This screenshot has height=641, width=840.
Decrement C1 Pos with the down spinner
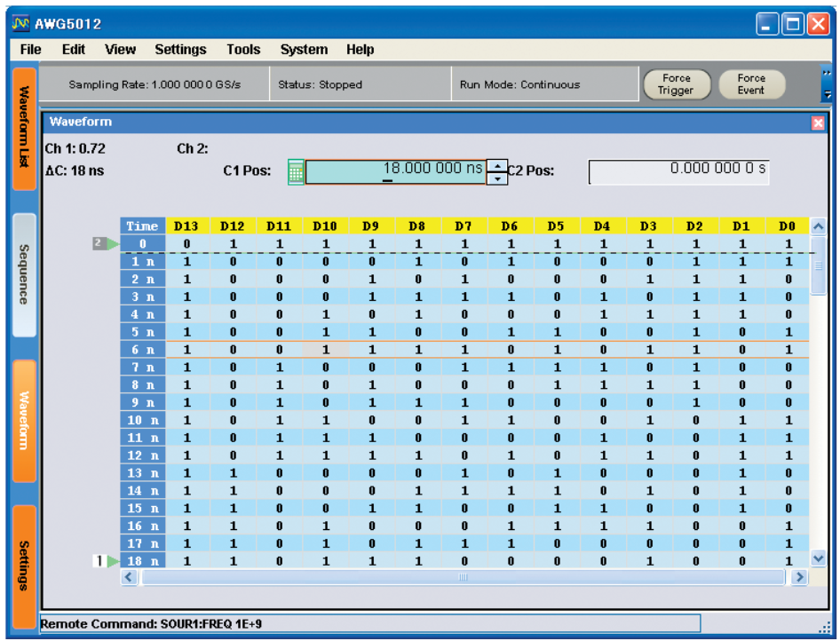[x=498, y=178]
